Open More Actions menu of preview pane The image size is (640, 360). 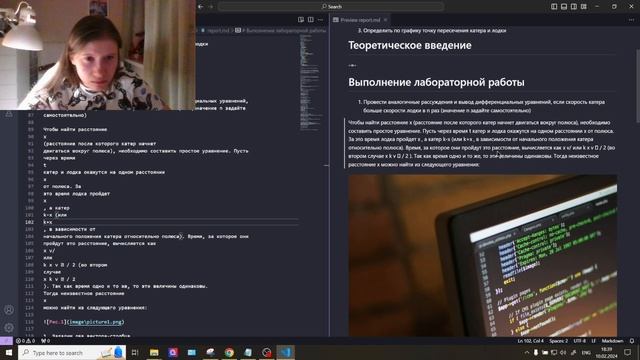(632, 20)
